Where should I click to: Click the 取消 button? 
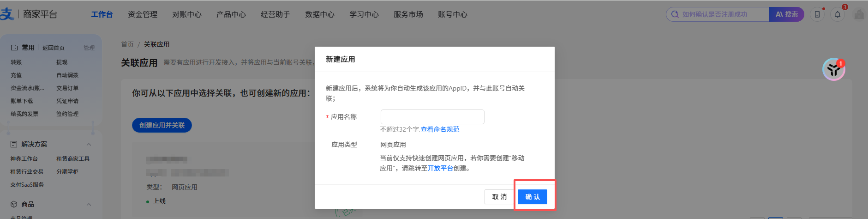tap(499, 197)
